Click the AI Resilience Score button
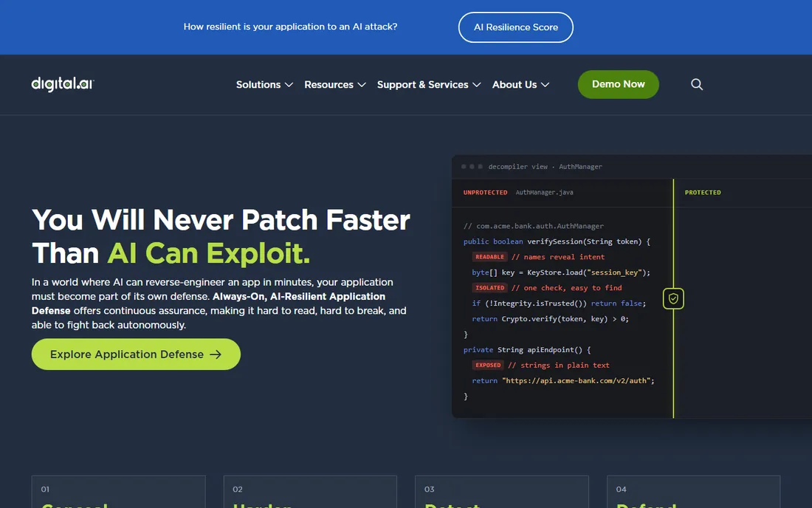 516,27
